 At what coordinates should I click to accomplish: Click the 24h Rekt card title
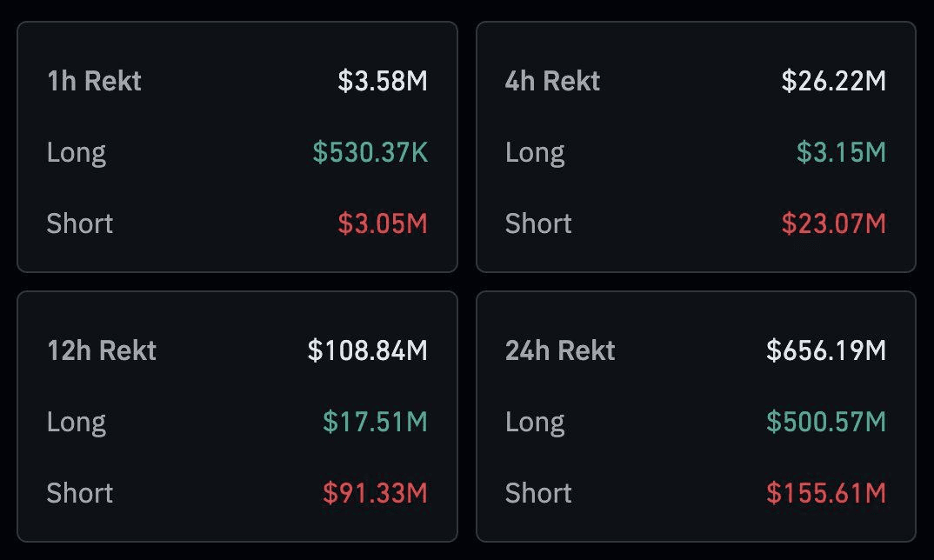click(x=560, y=351)
